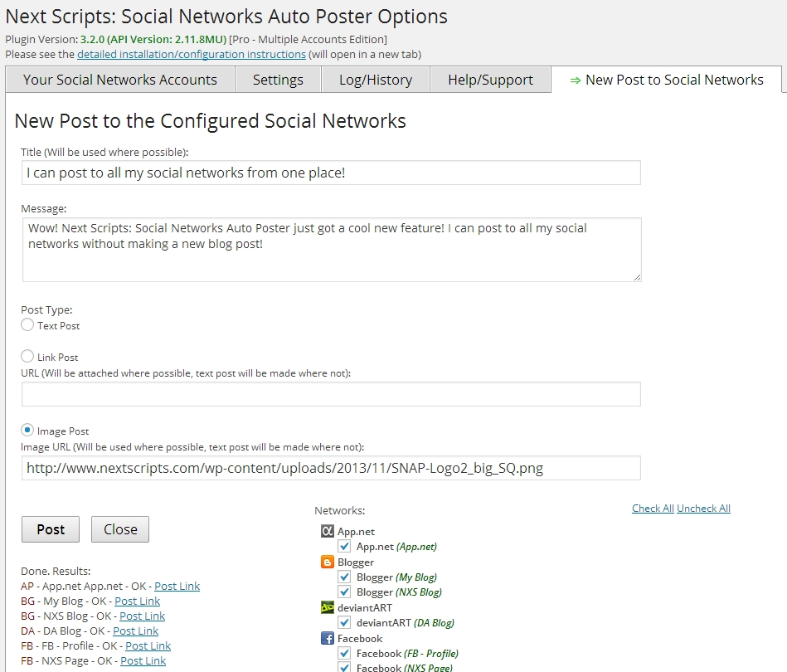Open NXS Blog result Post Link
This screenshot has width=787, height=672.
[142, 616]
